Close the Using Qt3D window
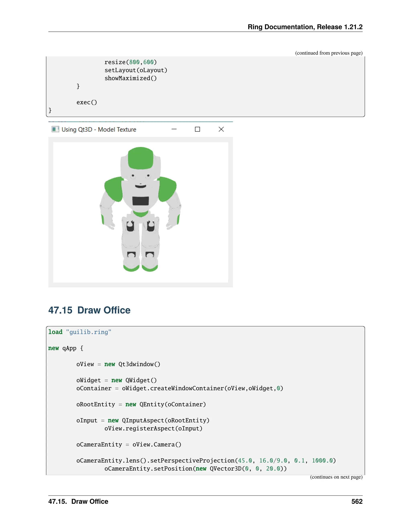Image resolution: width=411 pixels, height=532 pixels. (221, 129)
